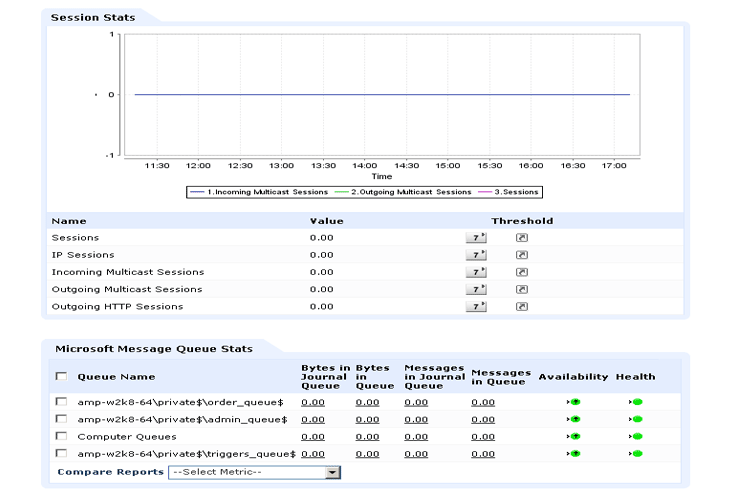Screen dimensions: 731x502
Task: Open 7-day report icon for Sessions
Action: (476, 238)
